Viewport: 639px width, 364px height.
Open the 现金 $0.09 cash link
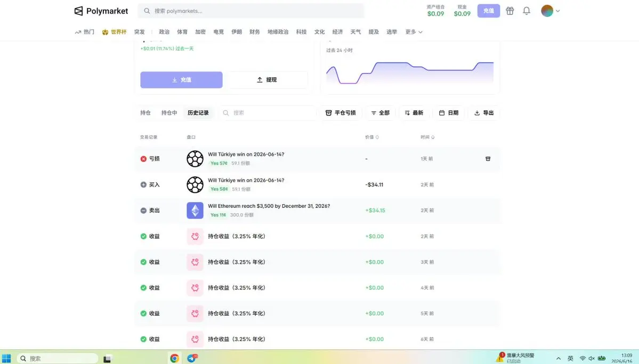462,11
